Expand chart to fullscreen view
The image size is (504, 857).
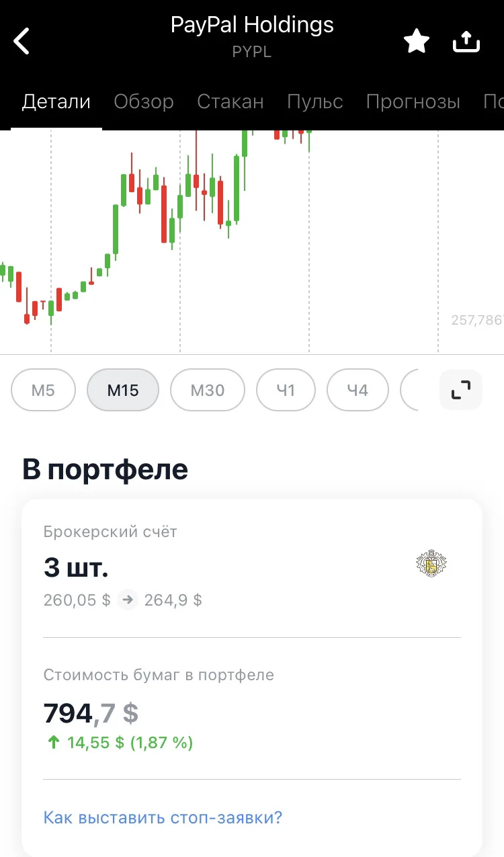point(461,390)
